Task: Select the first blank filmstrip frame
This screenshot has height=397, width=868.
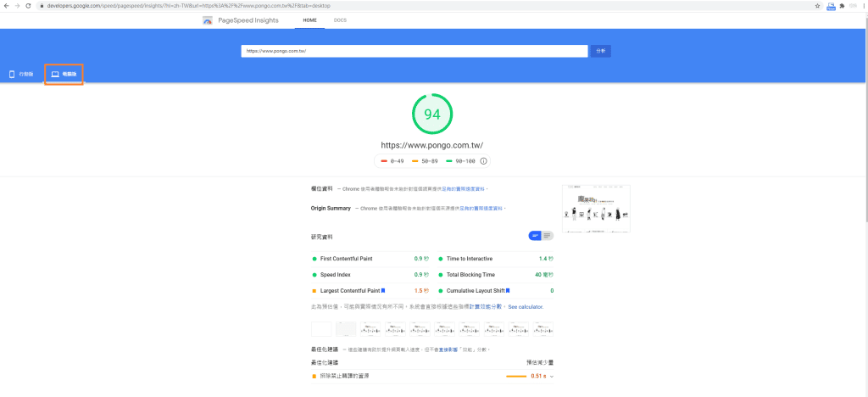Action: 321,329
